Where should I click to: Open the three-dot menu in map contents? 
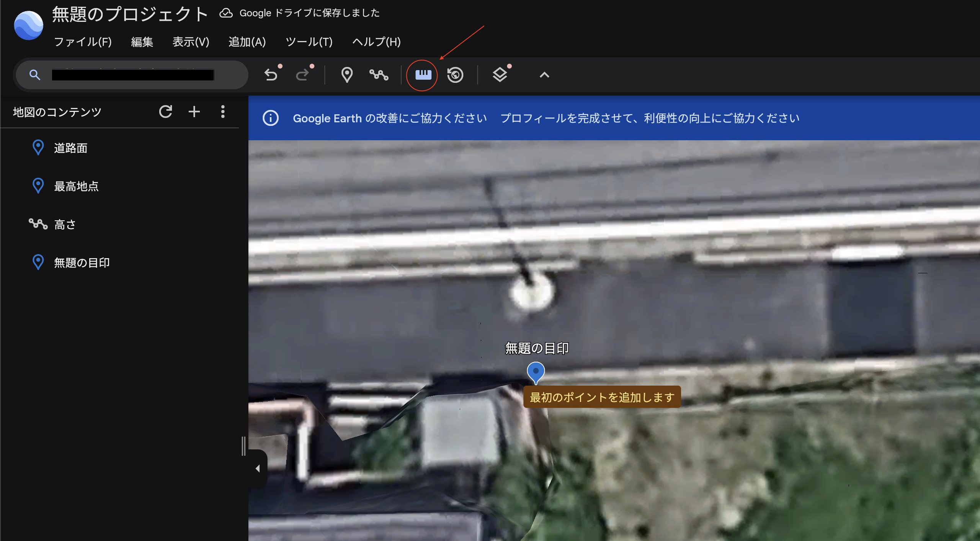pos(223,111)
